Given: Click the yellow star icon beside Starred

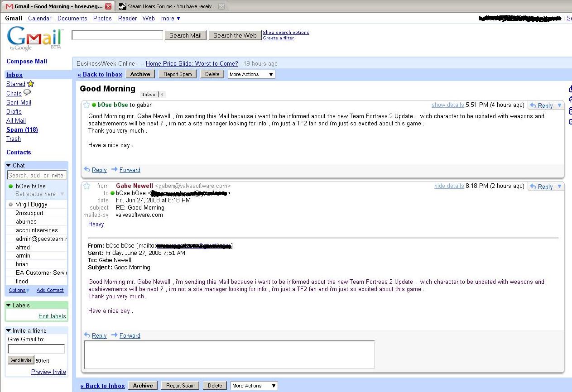Looking at the screenshot, I should 30,84.
